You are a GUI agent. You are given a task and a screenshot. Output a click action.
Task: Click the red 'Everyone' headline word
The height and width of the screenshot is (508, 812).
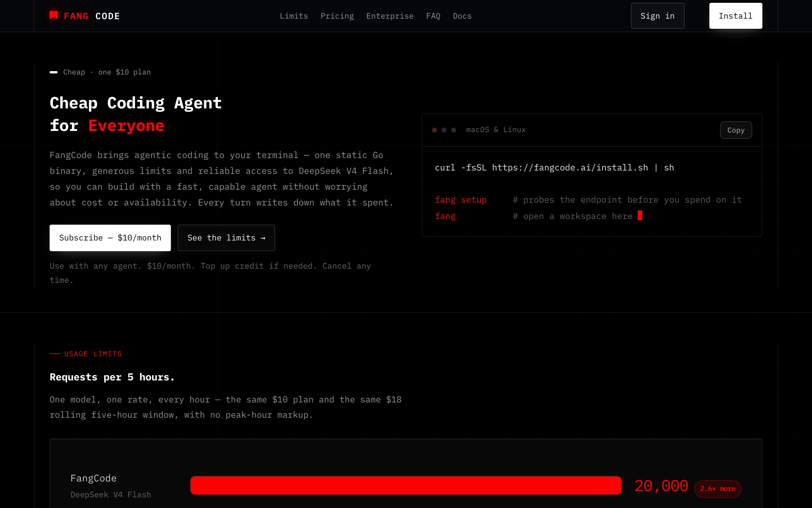click(126, 126)
